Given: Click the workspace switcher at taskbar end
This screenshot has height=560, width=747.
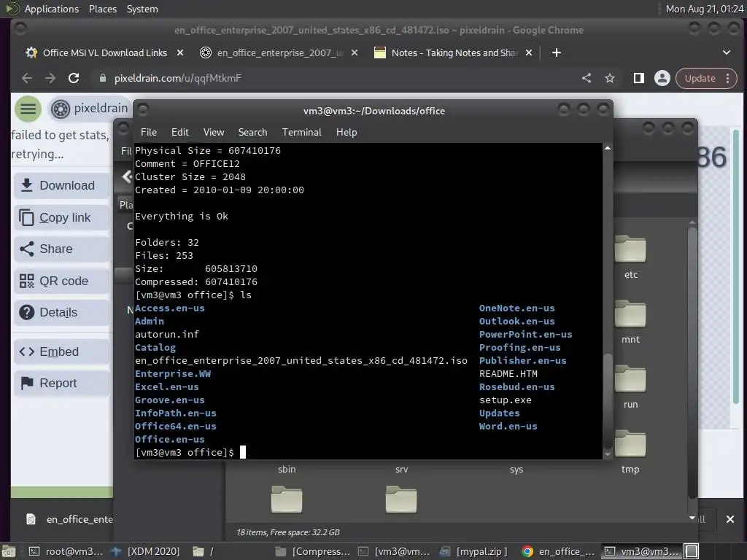Looking at the screenshot, I should point(692,551).
